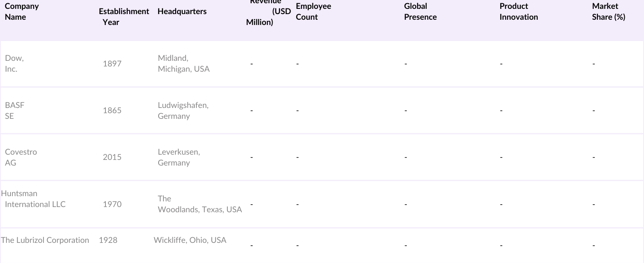Click the Establishment Year column header
This screenshot has width=644, height=263.
tap(124, 17)
